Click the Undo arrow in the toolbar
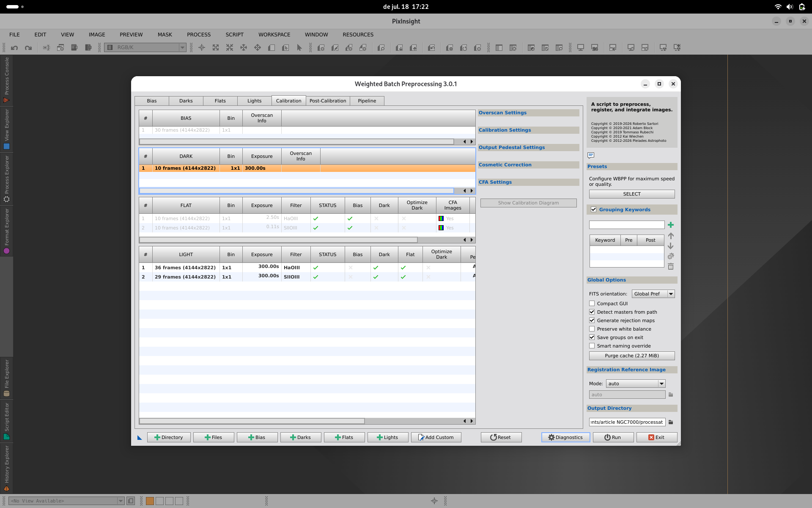812x508 pixels. coord(14,48)
